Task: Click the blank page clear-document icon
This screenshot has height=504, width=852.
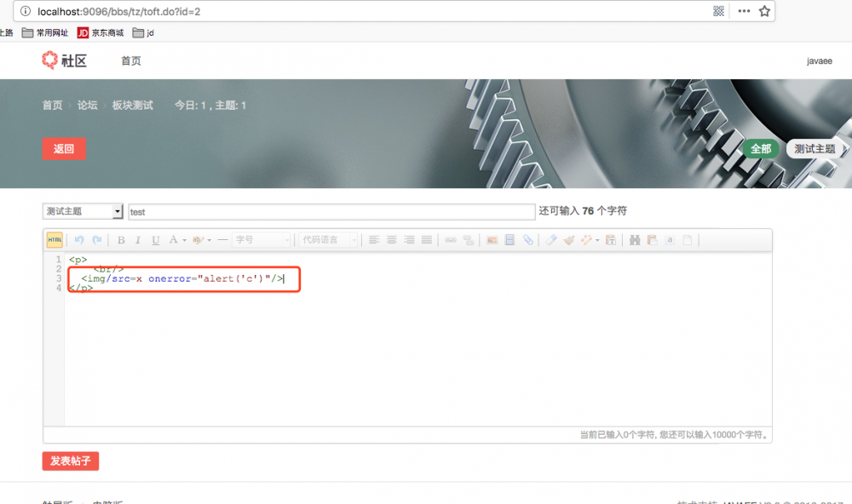Action: pos(688,239)
